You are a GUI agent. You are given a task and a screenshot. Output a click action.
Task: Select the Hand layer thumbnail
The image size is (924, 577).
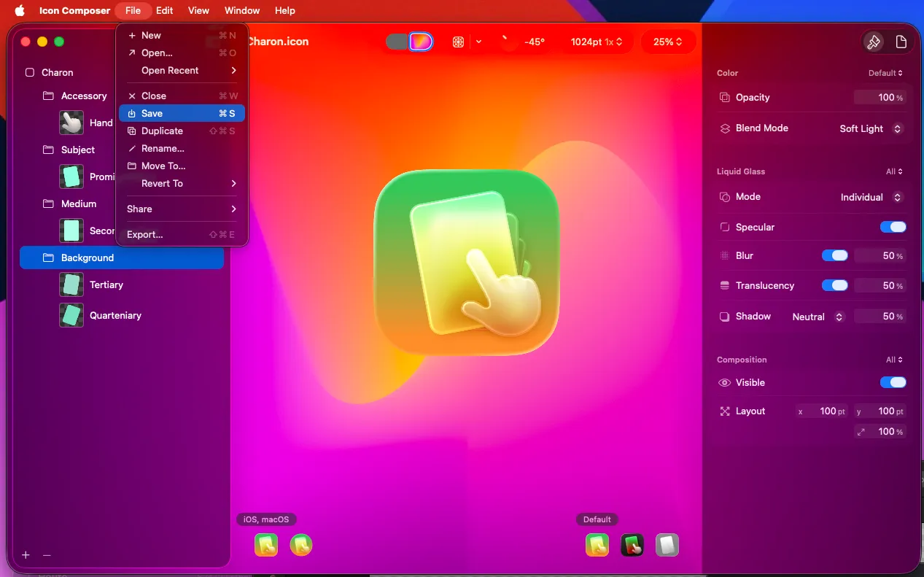pos(71,123)
